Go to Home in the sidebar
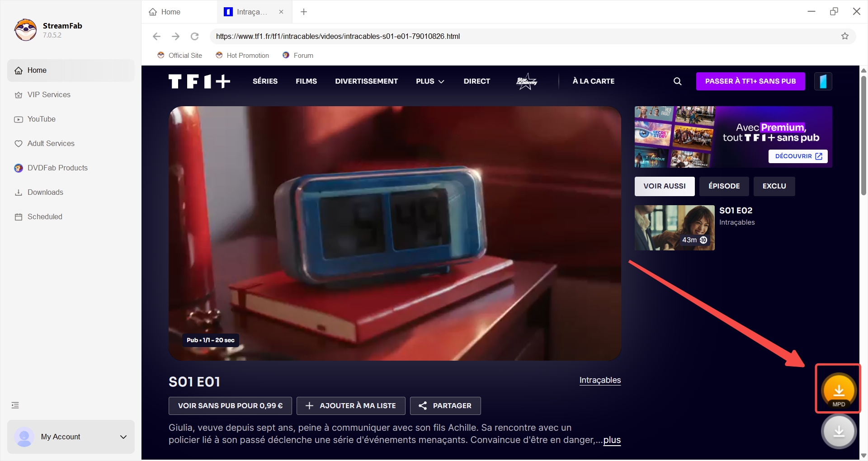 coord(71,71)
